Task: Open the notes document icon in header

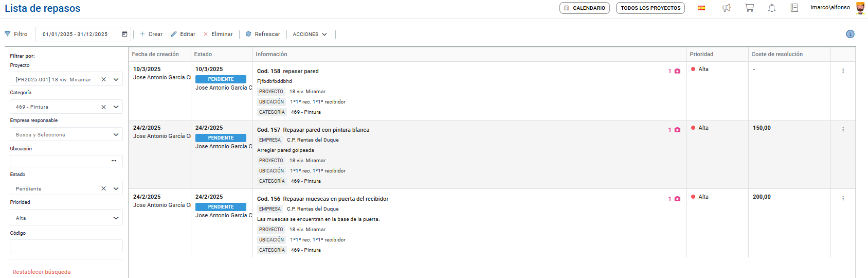Action: pos(794,8)
